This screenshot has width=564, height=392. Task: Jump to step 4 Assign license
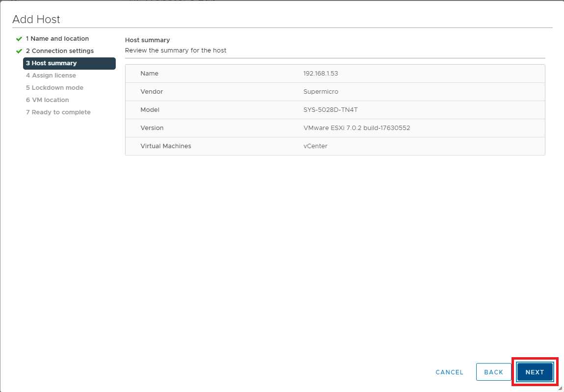(x=51, y=76)
